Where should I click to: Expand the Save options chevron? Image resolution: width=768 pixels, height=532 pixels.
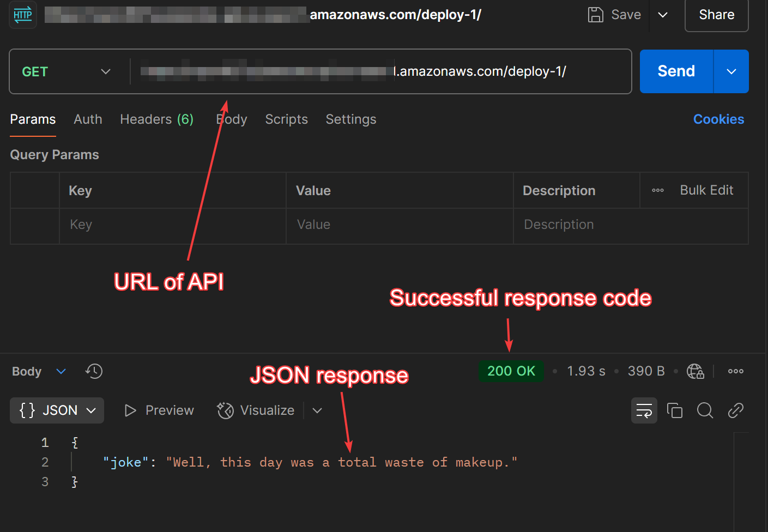tap(663, 15)
